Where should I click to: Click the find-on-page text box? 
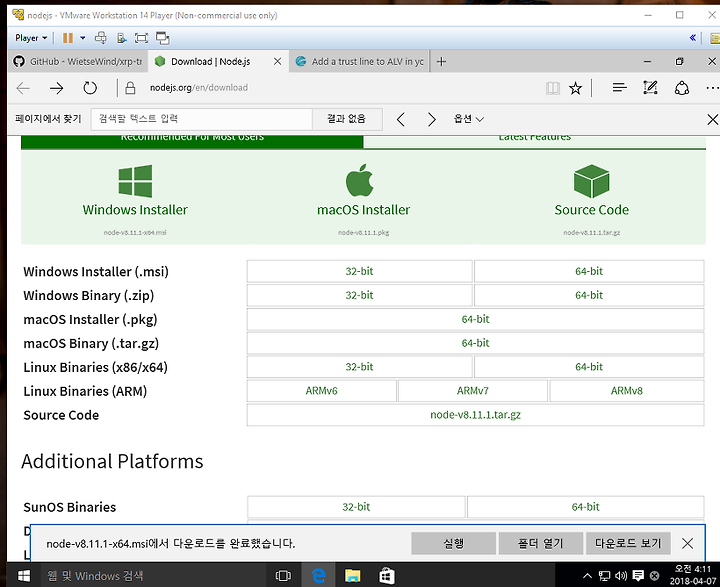click(202, 119)
